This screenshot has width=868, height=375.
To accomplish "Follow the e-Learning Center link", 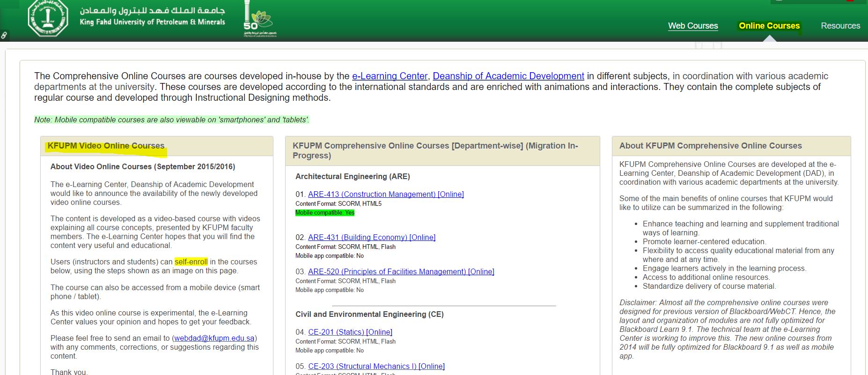I will coord(390,76).
